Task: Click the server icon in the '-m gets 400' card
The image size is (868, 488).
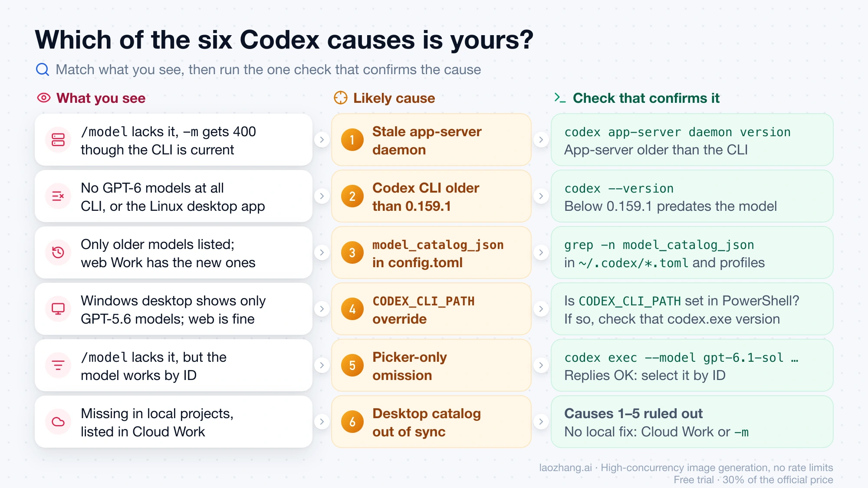Action: [x=58, y=140]
